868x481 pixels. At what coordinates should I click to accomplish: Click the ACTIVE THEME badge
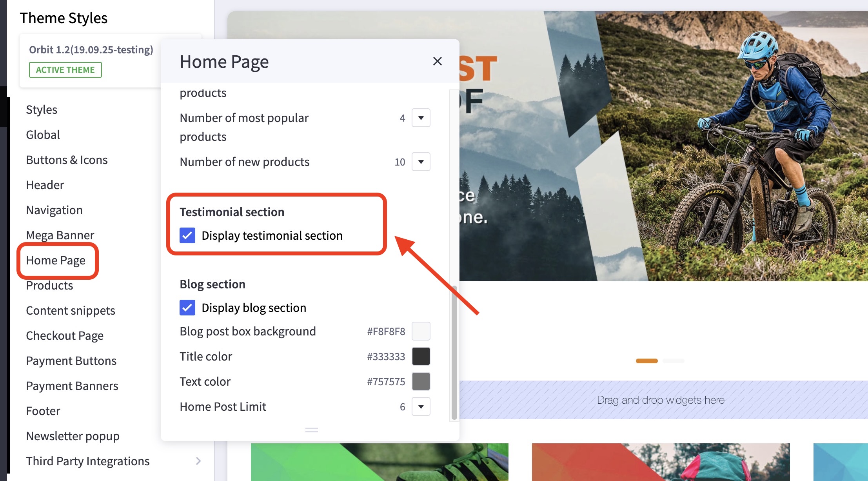[65, 70]
